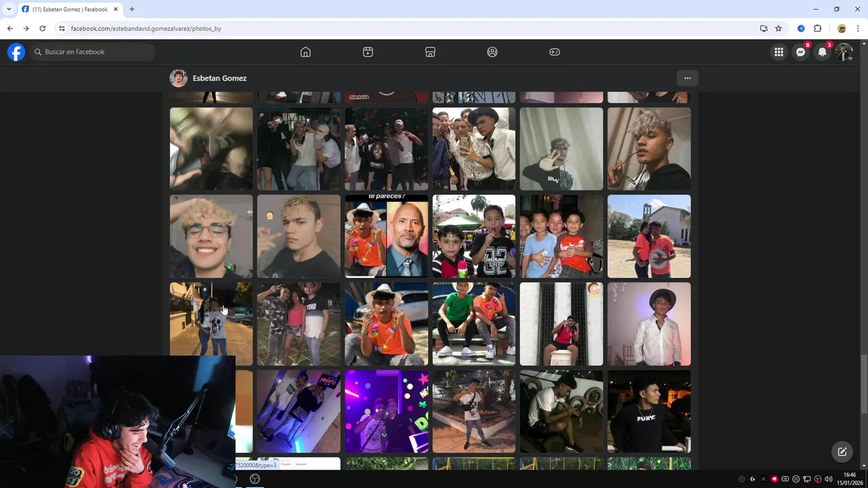868x488 pixels.
Task: Go back in browser history
Action: click(9, 28)
